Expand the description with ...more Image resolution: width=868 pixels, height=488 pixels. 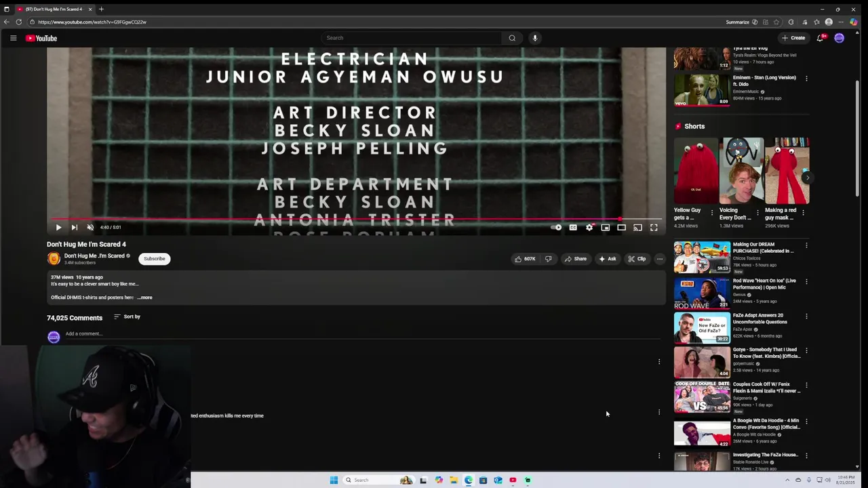(x=145, y=298)
